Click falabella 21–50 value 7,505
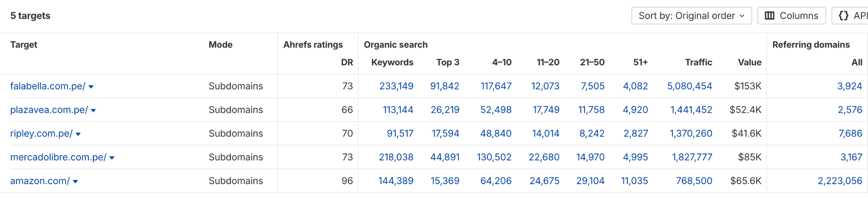 593,86
